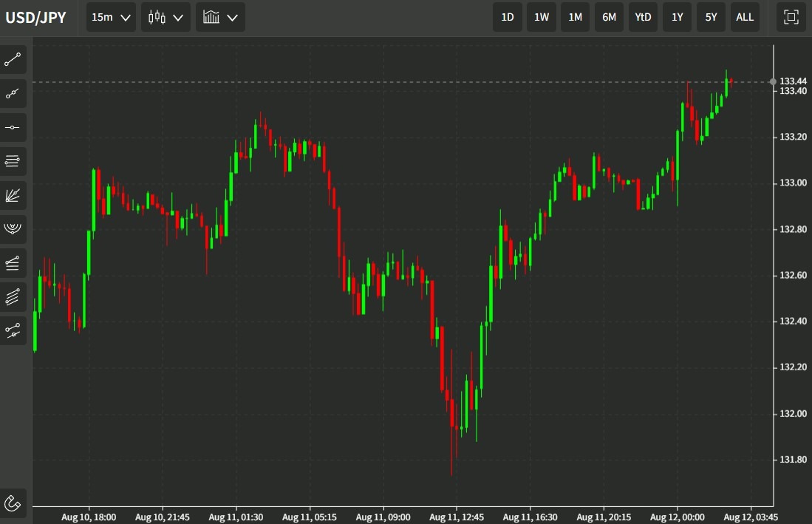Image resolution: width=812 pixels, height=524 pixels.
Task: Display the 5Y range
Action: click(711, 17)
